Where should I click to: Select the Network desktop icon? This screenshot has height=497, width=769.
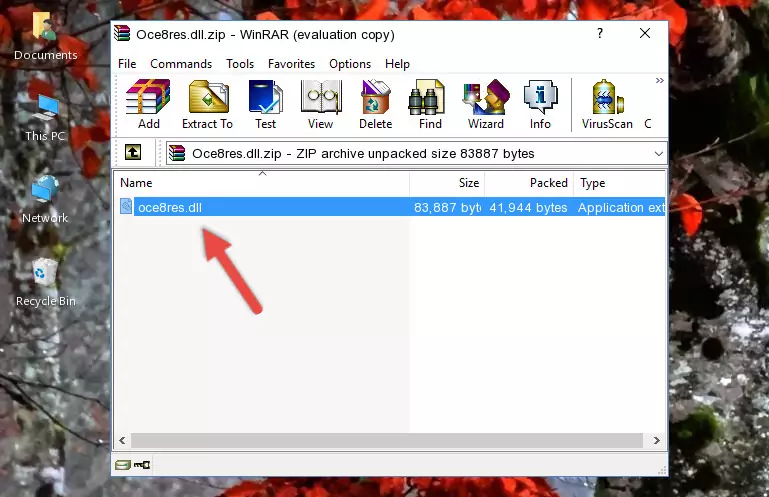point(45,199)
